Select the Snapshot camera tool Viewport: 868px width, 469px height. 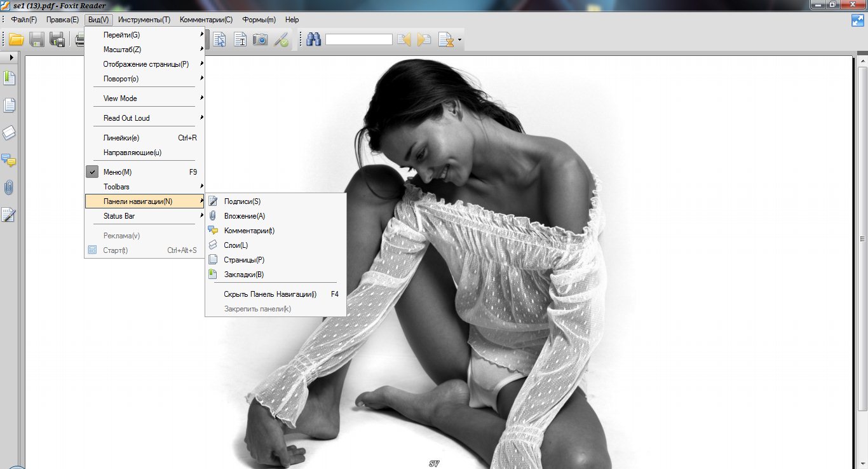(x=260, y=39)
